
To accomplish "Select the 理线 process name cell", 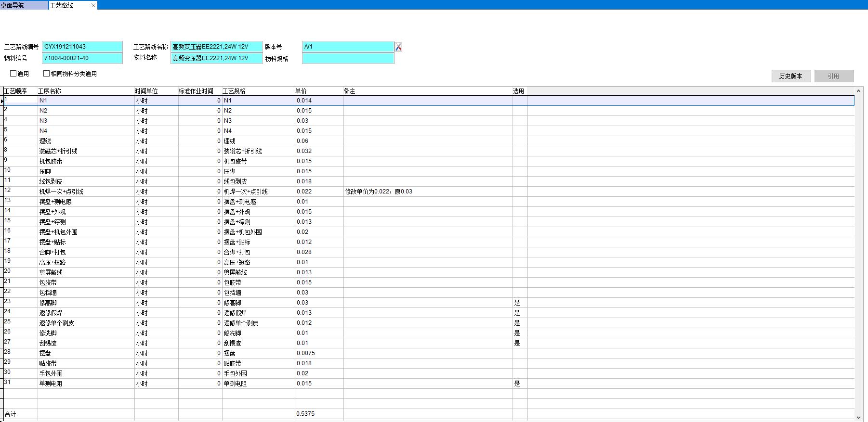I will [x=85, y=141].
